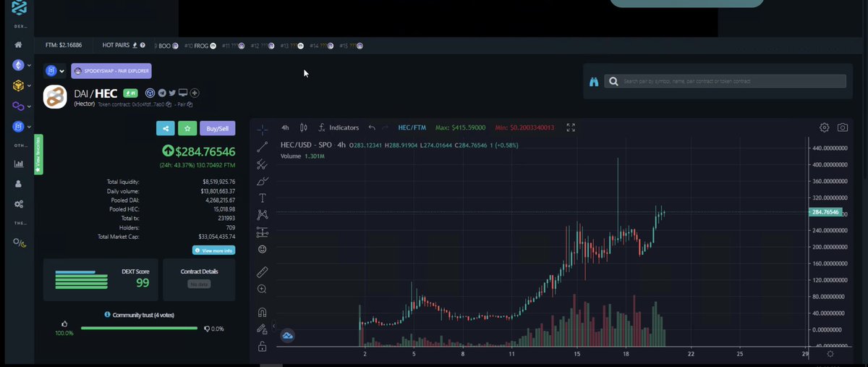Open the Ethereum chain sidebar icon

point(18,66)
